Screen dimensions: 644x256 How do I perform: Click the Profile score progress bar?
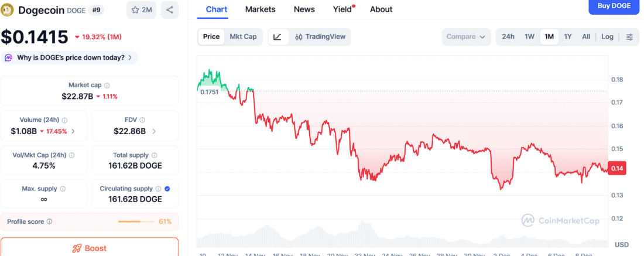pos(136,221)
